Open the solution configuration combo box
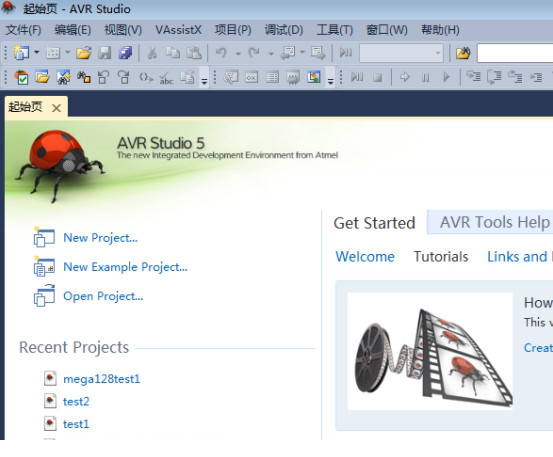The image size is (553, 457). (x=401, y=53)
